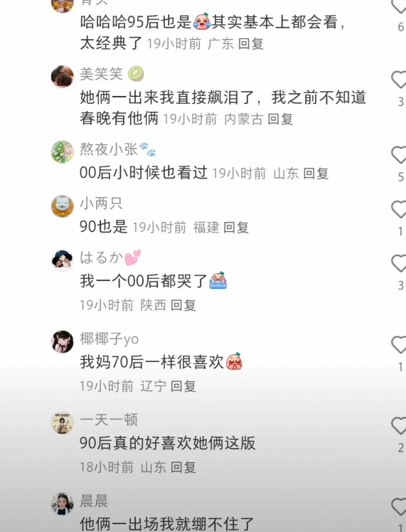Viewport: 406px width, 532px height.
Task: Like 美笑笑's comment with the heart icon
Action: click(399, 80)
